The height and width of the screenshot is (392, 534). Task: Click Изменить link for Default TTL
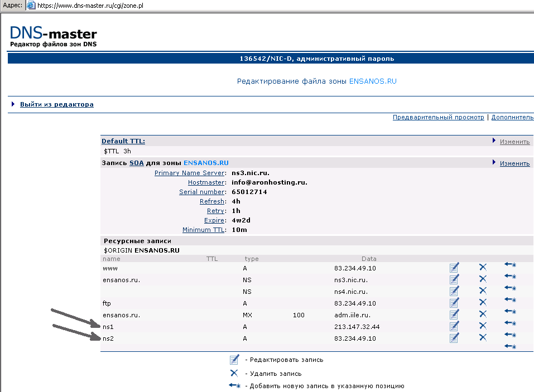514,142
